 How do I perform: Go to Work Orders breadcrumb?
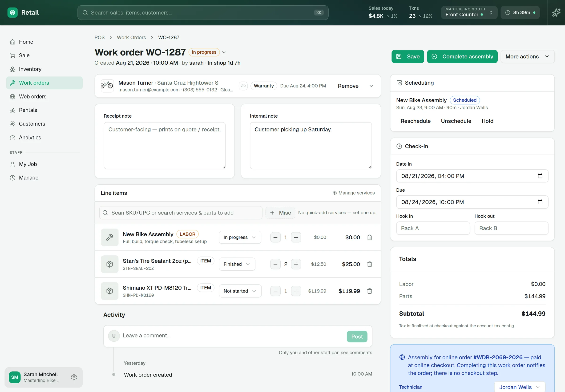pos(131,38)
